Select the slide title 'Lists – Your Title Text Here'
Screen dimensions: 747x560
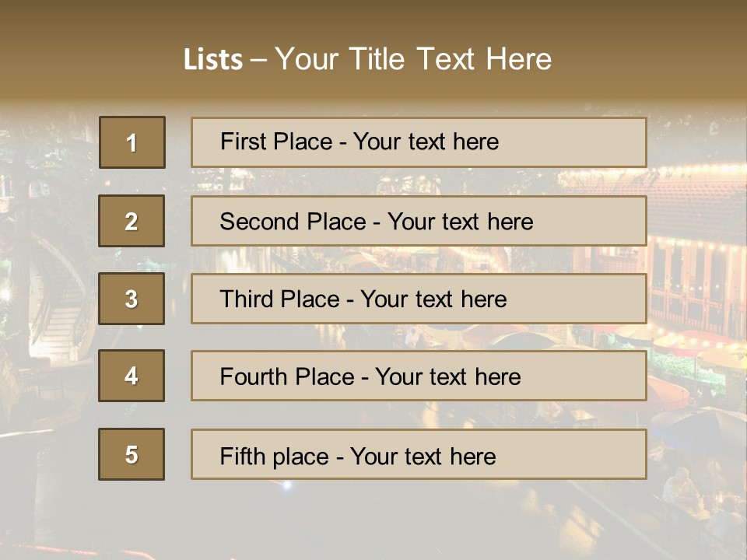coord(367,59)
